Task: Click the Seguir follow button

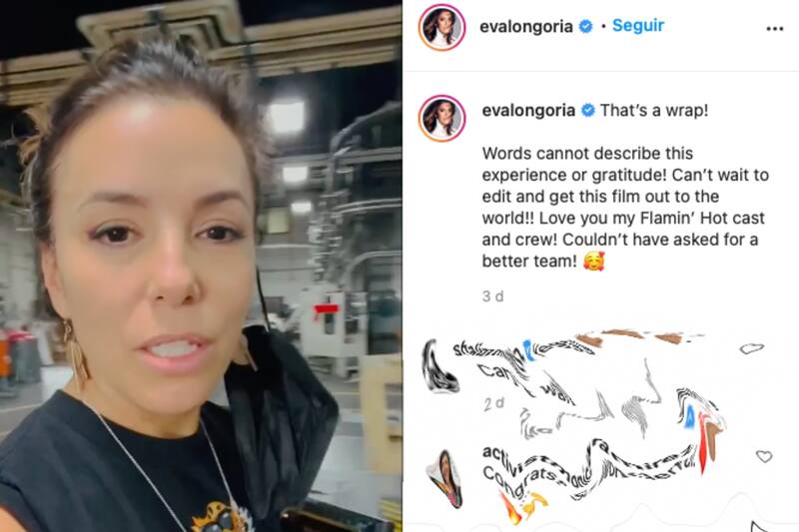Action: pyautogui.click(x=638, y=26)
